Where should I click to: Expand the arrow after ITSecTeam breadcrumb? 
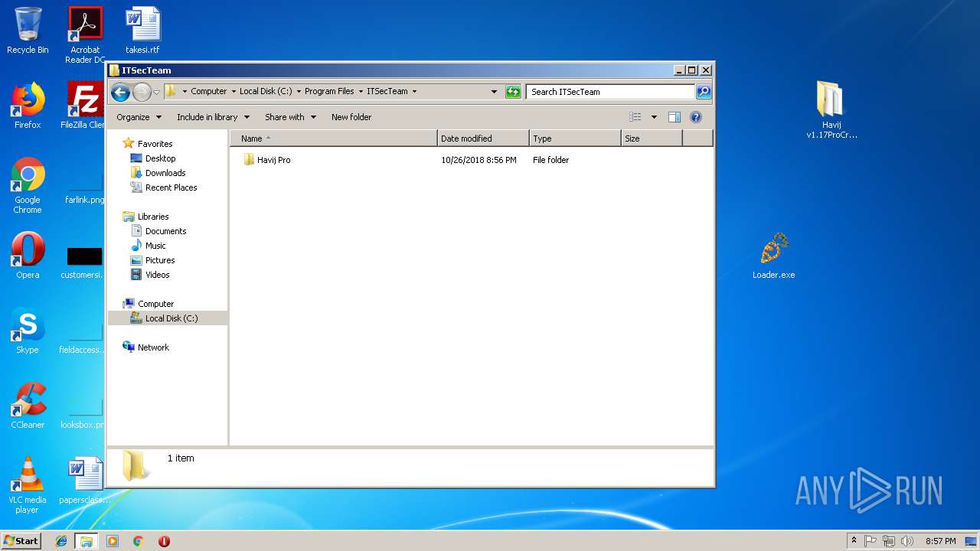click(414, 91)
